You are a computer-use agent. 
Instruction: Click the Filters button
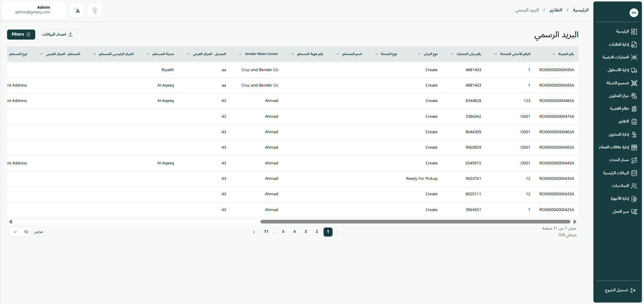tap(21, 34)
